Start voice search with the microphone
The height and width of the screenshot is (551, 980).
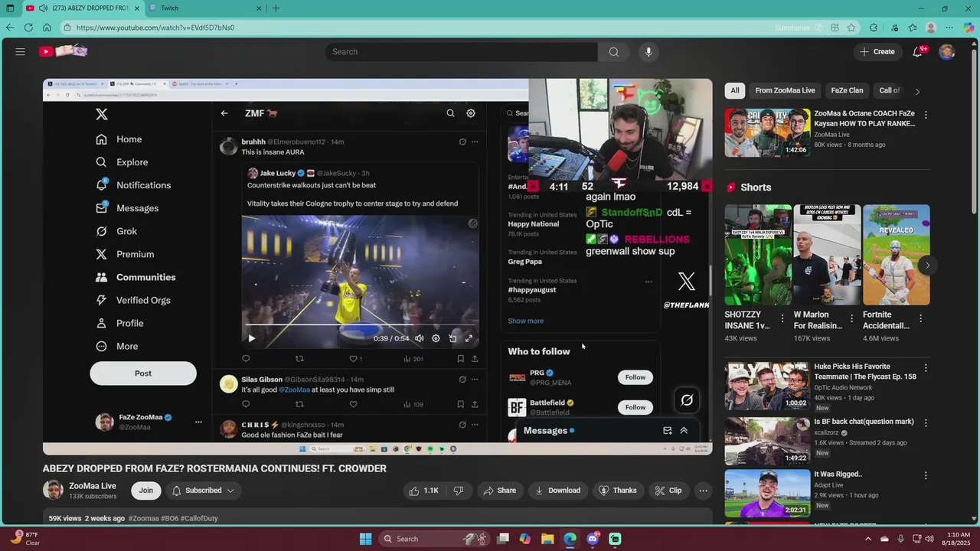click(x=648, y=51)
